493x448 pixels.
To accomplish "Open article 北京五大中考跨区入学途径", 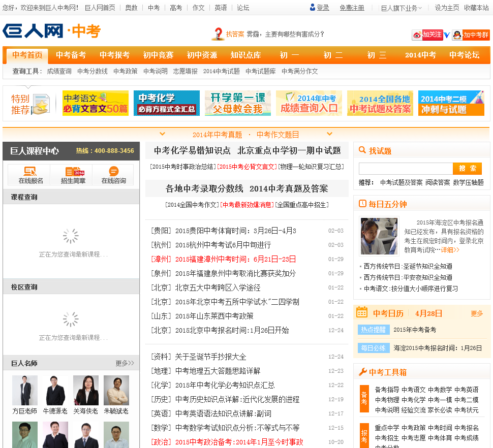I will pyautogui.click(x=218, y=287).
